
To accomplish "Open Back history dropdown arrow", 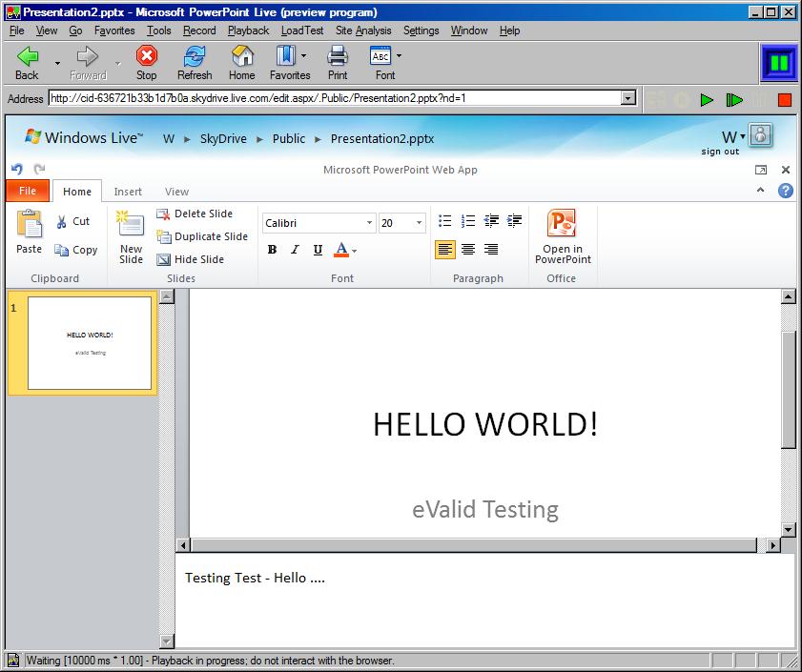I will (58, 64).
